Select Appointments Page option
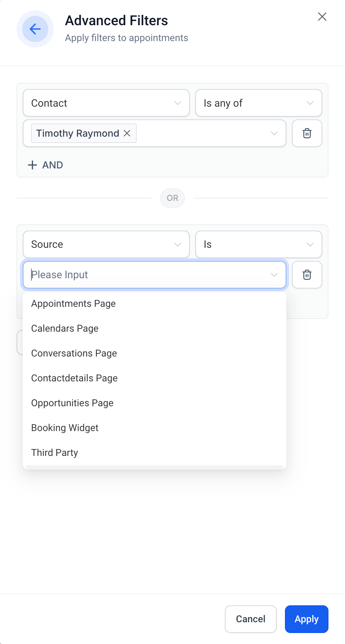The height and width of the screenshot is (644, 345). coord(73,304)
